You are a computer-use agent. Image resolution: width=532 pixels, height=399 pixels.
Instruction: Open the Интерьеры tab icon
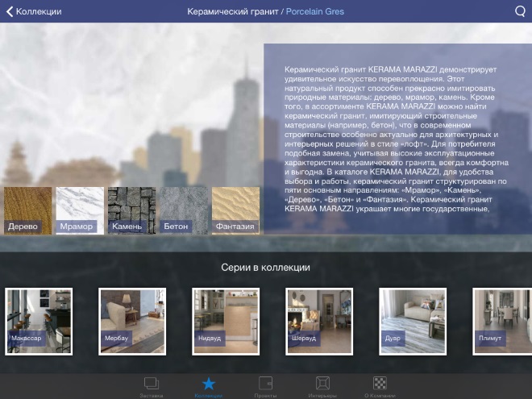tap(322, 384)
